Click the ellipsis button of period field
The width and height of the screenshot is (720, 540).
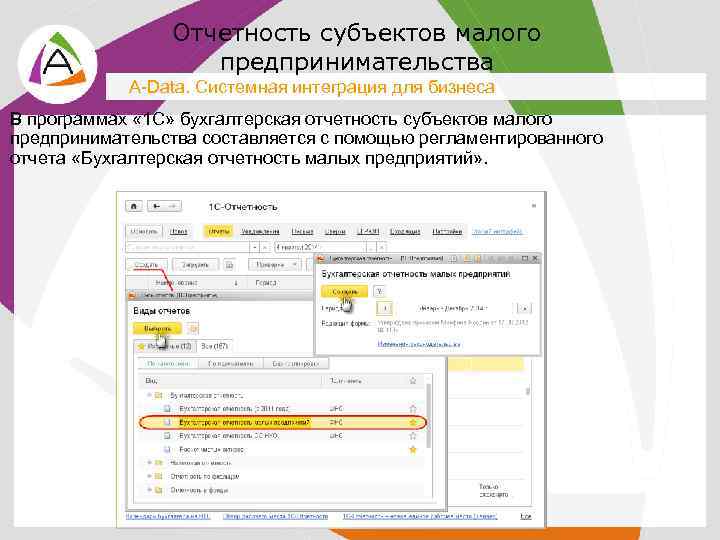[x=371, y=248]
